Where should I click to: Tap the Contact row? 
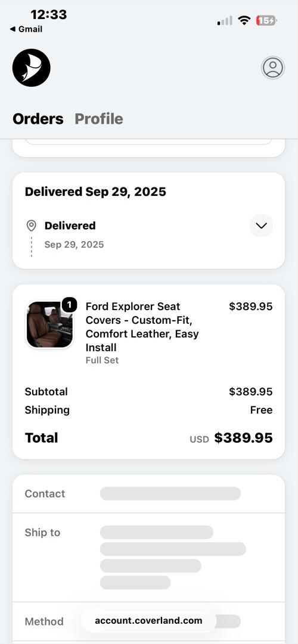pyautogui.click(x=148, y=493)
